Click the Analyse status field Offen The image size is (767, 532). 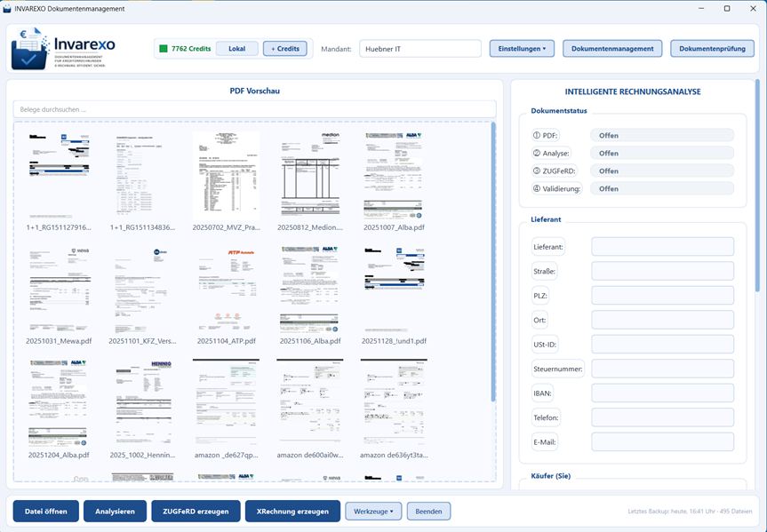662,153
